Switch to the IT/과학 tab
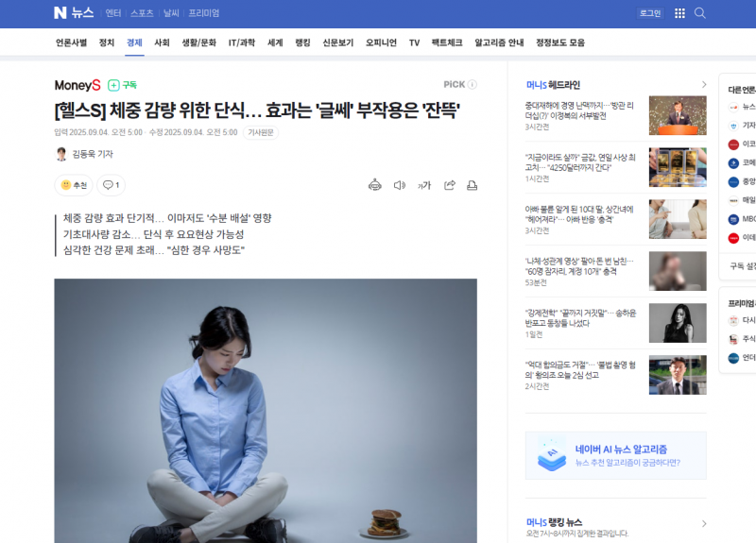The image size is (756, 543). pyautogui.click(x=242, y=42)
